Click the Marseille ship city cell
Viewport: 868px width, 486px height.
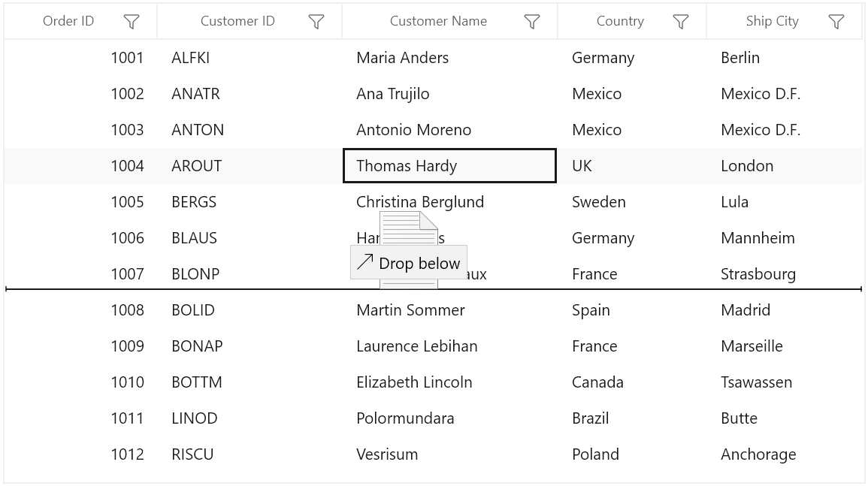click(785, 346)
